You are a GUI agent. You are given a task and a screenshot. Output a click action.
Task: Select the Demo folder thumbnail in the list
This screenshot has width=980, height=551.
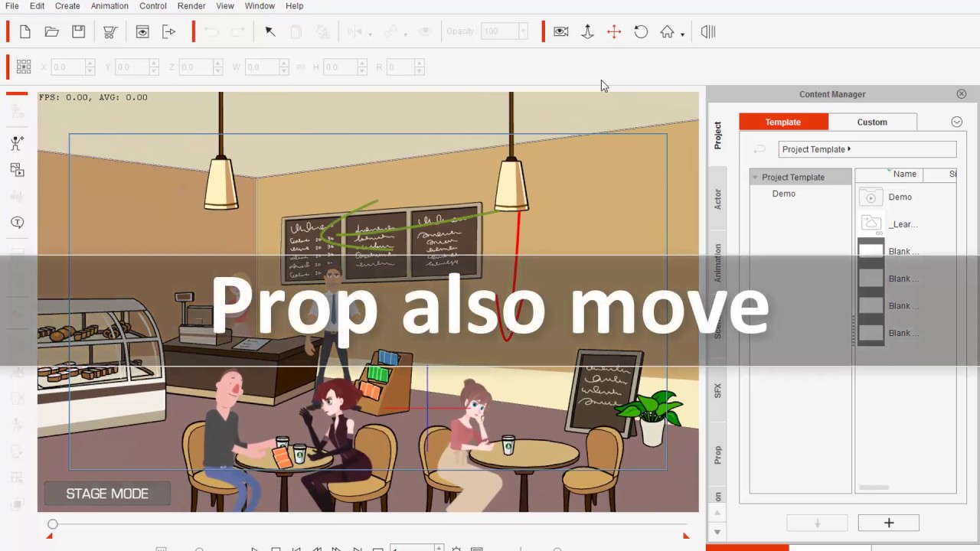(871, 197)
